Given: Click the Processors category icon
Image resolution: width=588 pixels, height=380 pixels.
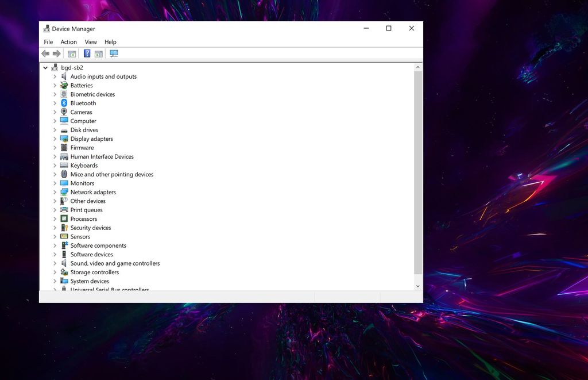Looking at the screenshot, I should (x=64, y=218).
